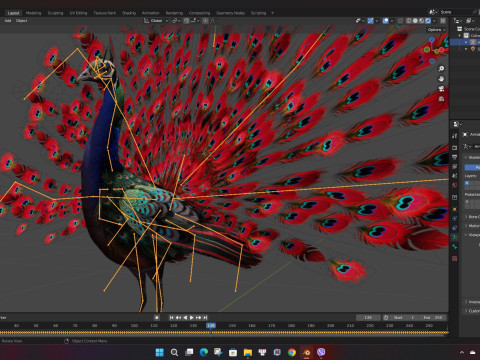Toggle X-ray mode

[400, 21]
